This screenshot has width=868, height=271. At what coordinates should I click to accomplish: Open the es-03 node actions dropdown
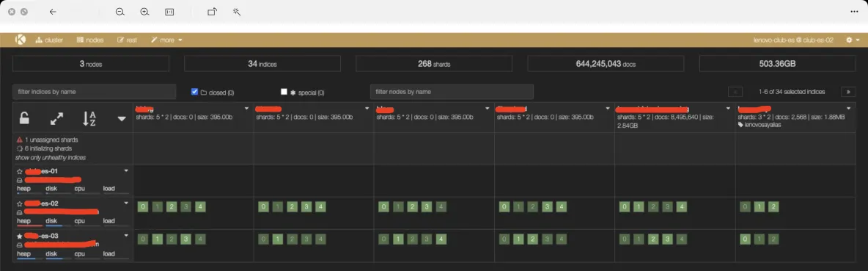(x=126, y=235)
